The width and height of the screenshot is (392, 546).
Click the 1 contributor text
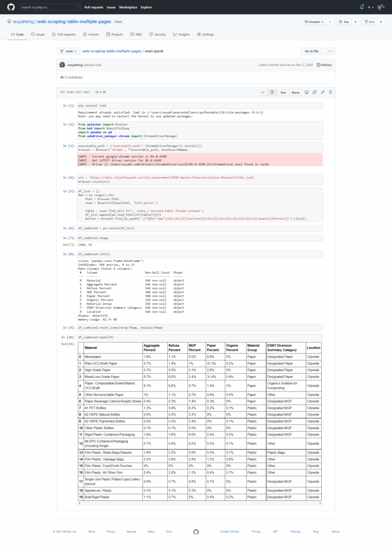coord(72,77)
